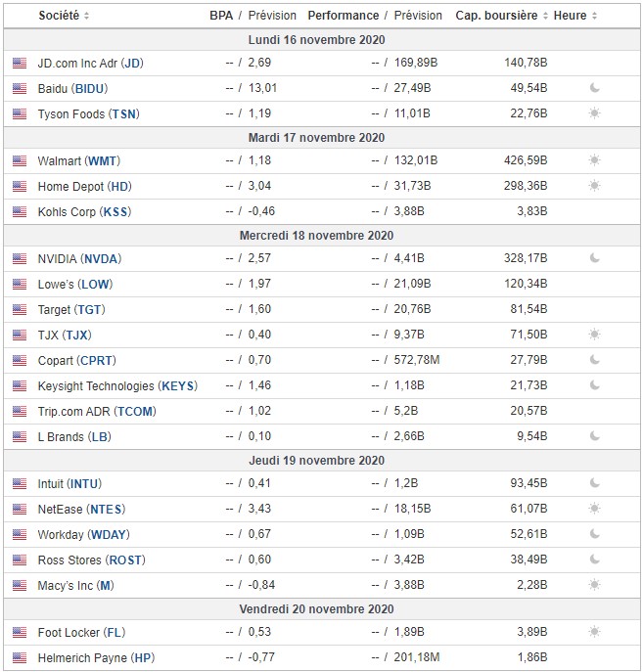Open the Home Depot company link
The height and width of the screenshot is (672, 643).
click(x=84, y=186)
